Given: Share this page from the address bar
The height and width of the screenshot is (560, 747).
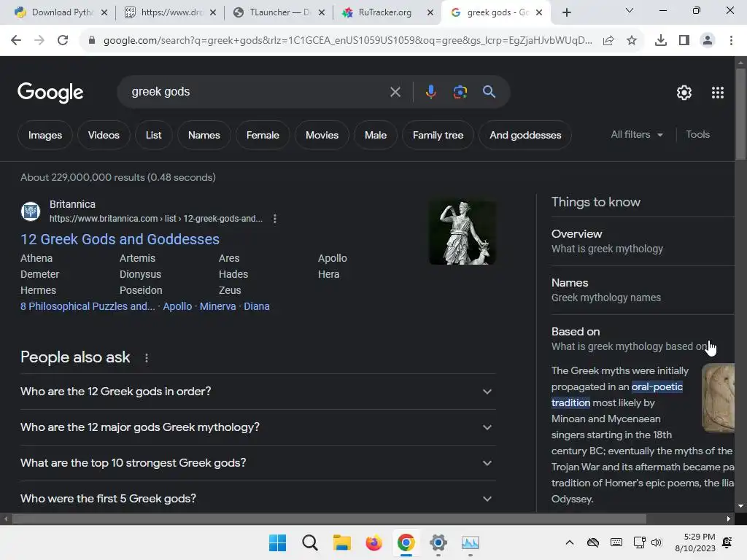Looking at the screenshot, I should pyautogui.click(x=608, y=41).
